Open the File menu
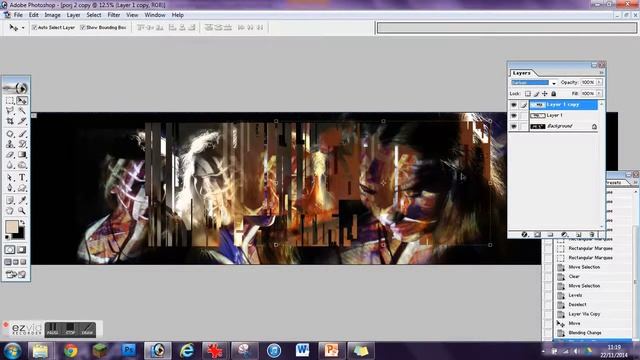 pyautogui.click(x=18, y=15)
